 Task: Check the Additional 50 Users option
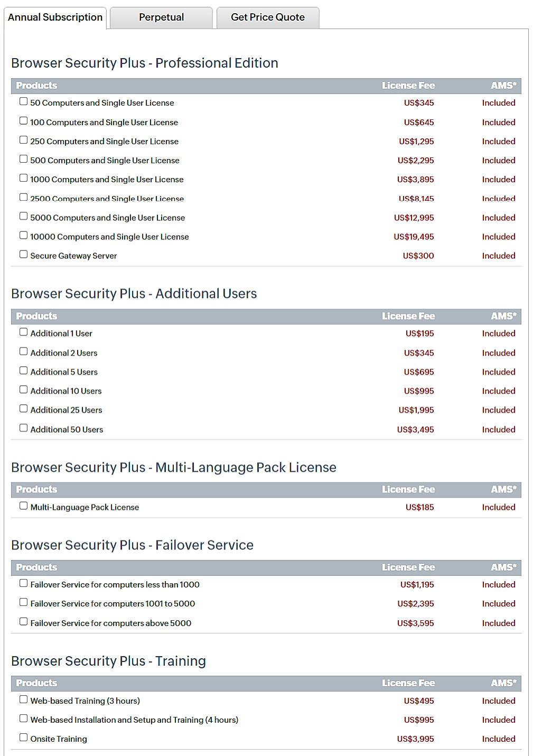coord(23,427)
